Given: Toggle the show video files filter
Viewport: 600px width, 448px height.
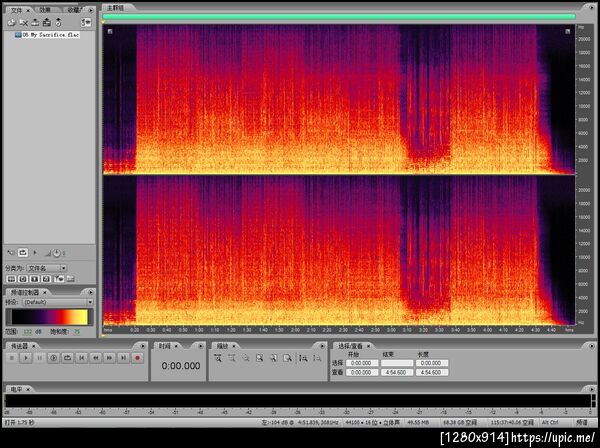Looking at the screenshot, I should tap(35, 279).
